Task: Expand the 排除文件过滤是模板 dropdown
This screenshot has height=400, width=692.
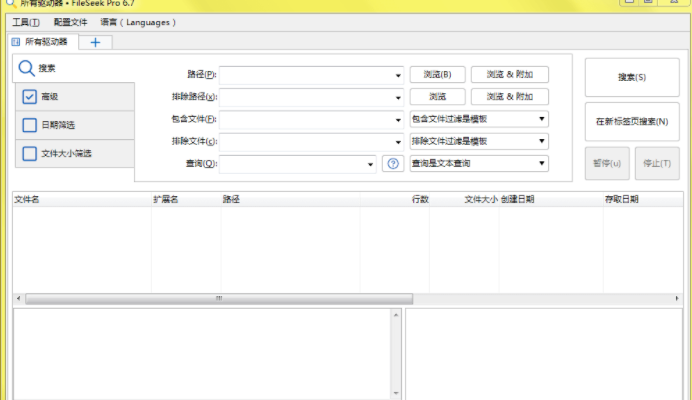Action: (x=541, y=141)
